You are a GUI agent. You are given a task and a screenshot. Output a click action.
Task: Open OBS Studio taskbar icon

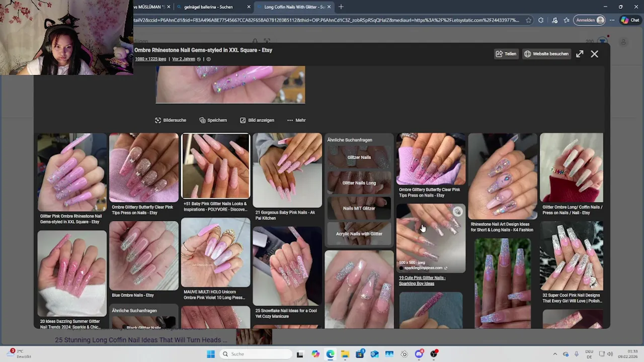(x=434, y=354)
